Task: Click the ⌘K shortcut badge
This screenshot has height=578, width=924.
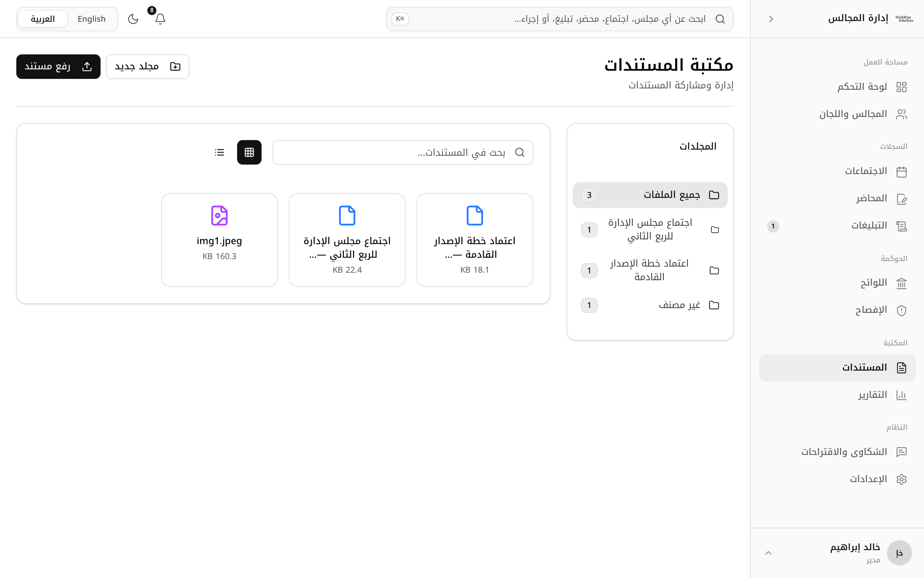Action: point(400,19)
